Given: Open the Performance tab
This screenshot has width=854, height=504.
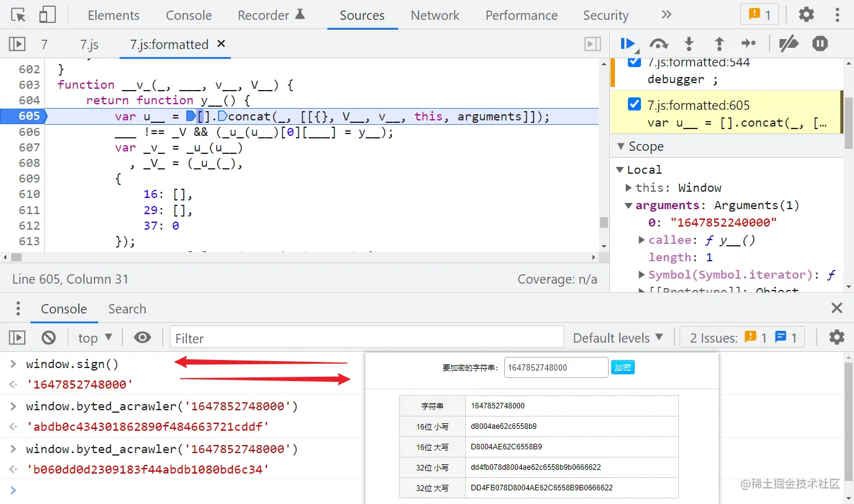Looking at the screenshot, I should click(x=521, y=16).
